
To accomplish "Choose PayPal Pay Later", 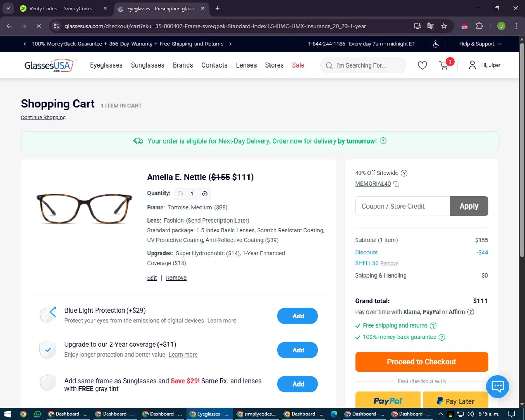I will pyautogui.click(x=456, y=400).
